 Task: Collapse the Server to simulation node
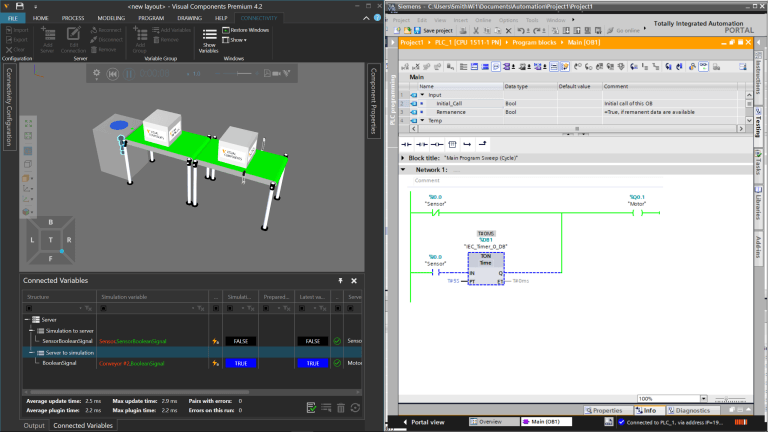(32, 353)
